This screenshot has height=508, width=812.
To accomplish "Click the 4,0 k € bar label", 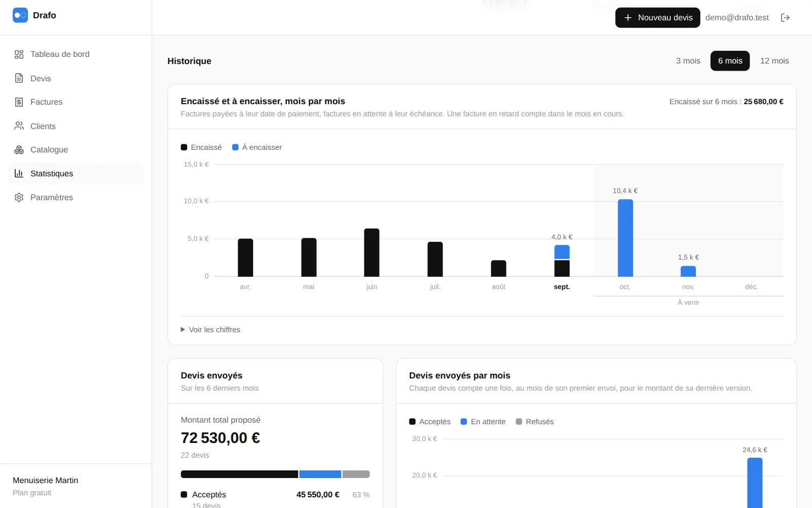I will click(x=562, y=237).
